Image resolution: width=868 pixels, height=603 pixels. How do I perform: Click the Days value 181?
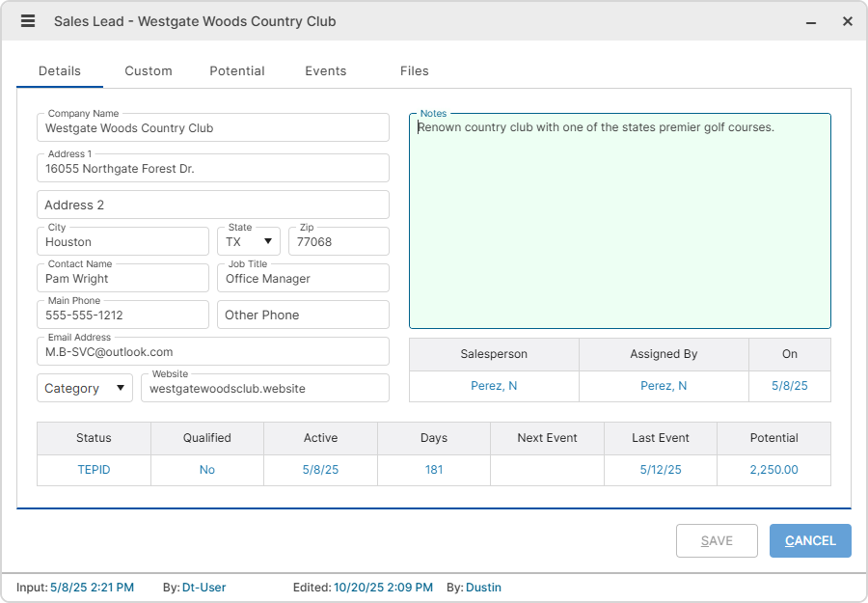click(434, 470)
